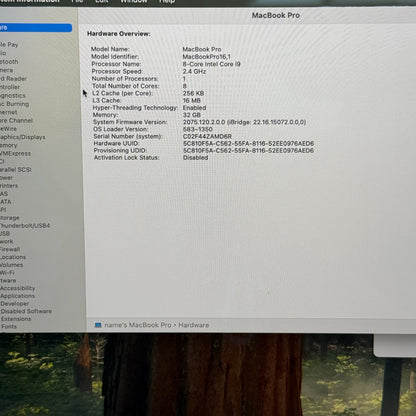Click the Serial Number value C02F44ZAMD6R
Image resolution: width=416 pixels, height=416 pixels.
207,136
